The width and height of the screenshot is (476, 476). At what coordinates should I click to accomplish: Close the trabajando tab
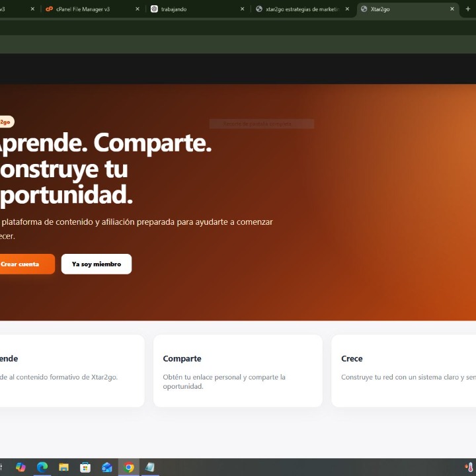pos(242,9)
